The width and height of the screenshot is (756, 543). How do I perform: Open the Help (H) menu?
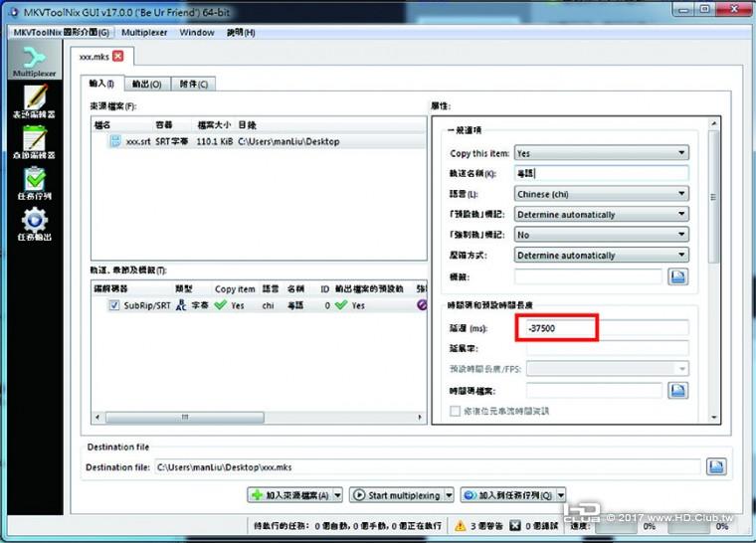pos(241,32)
